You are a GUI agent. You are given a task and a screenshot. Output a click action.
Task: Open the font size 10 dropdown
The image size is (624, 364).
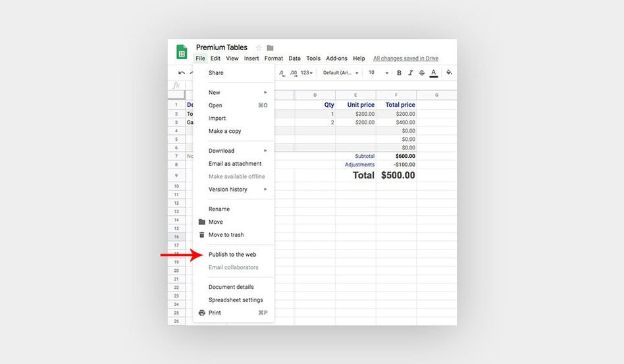[x=378, y=73]
